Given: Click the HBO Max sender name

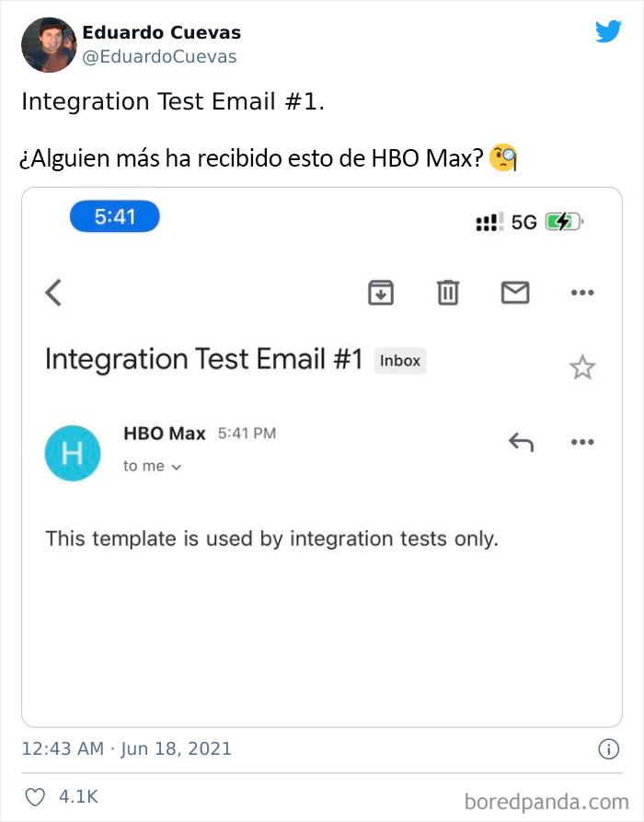Looking at the screenshot, I should tap(165, 434).
